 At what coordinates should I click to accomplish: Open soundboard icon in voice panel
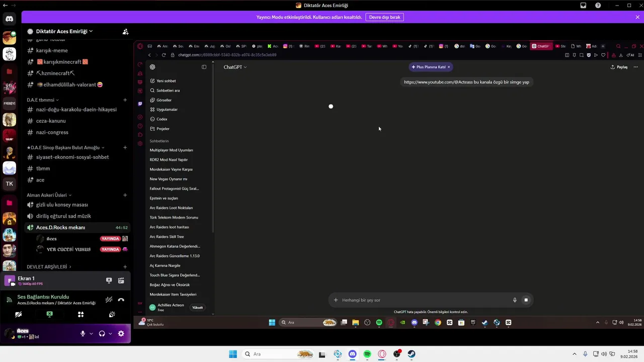click(x=112, y=314)
